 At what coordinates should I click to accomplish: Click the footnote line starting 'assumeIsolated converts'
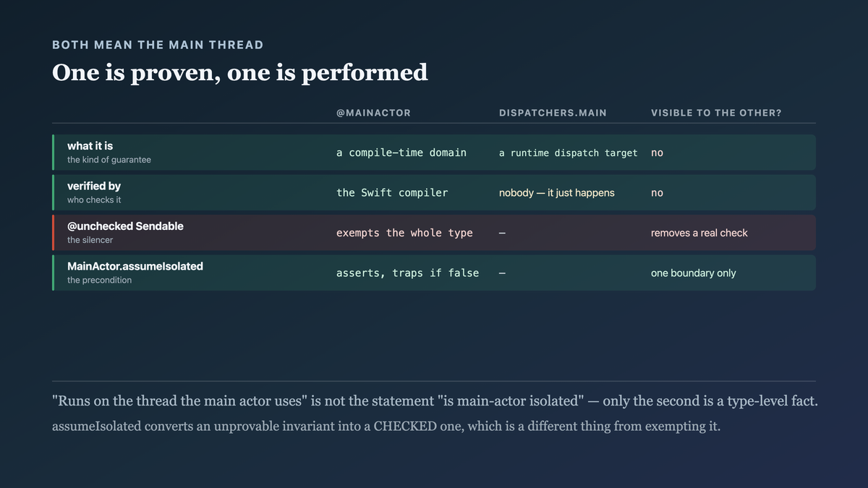click(386, 427)
